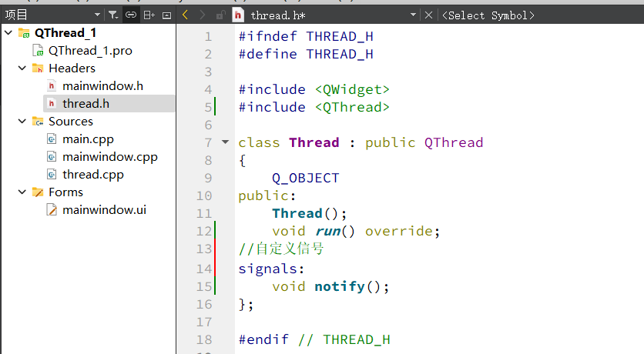Open the project view selector dropdown
The image size is (644, 354).
pos(52,15)
